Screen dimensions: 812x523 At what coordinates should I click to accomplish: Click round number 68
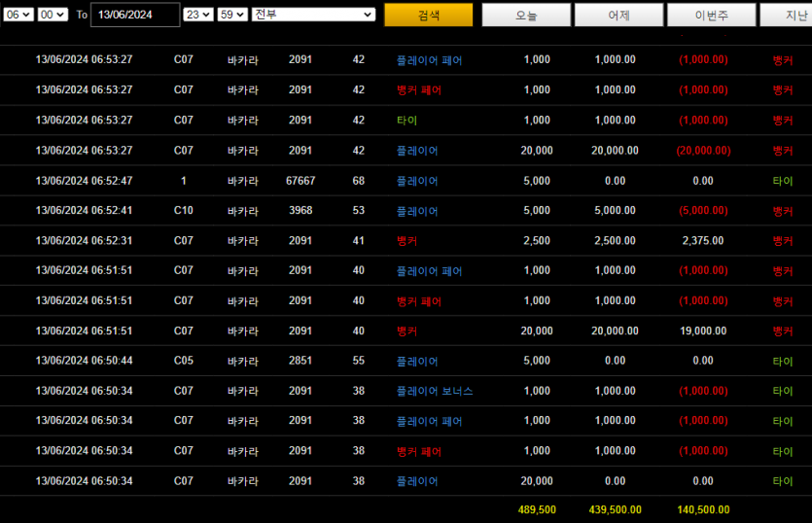pyautogui.click(x=359, y=181)
